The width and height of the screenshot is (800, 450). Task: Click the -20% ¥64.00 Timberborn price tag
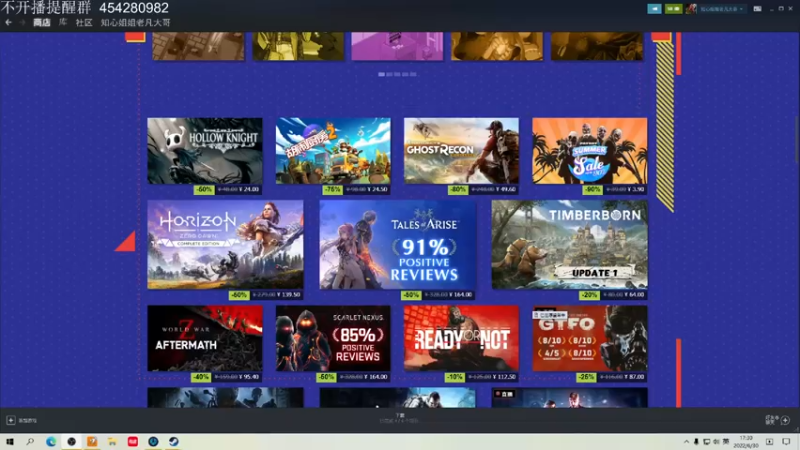pyautogui.click(x=613, y=295)
